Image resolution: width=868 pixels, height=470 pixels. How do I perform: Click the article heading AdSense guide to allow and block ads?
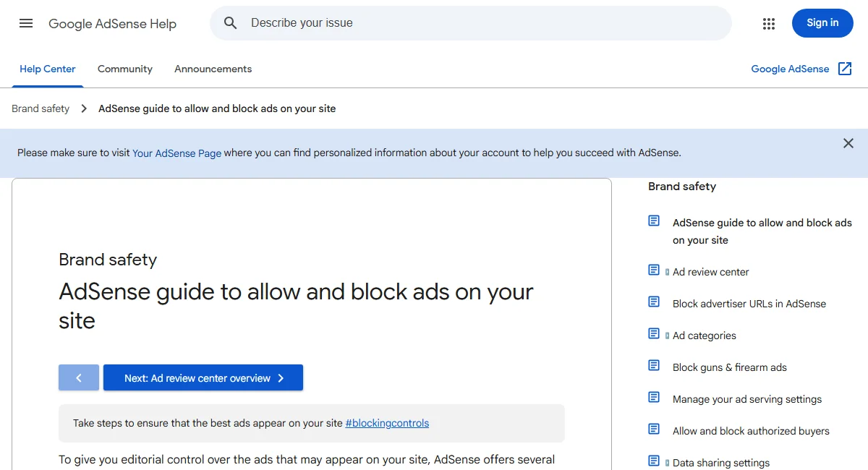pyautogui.click(x=296, y=306)
